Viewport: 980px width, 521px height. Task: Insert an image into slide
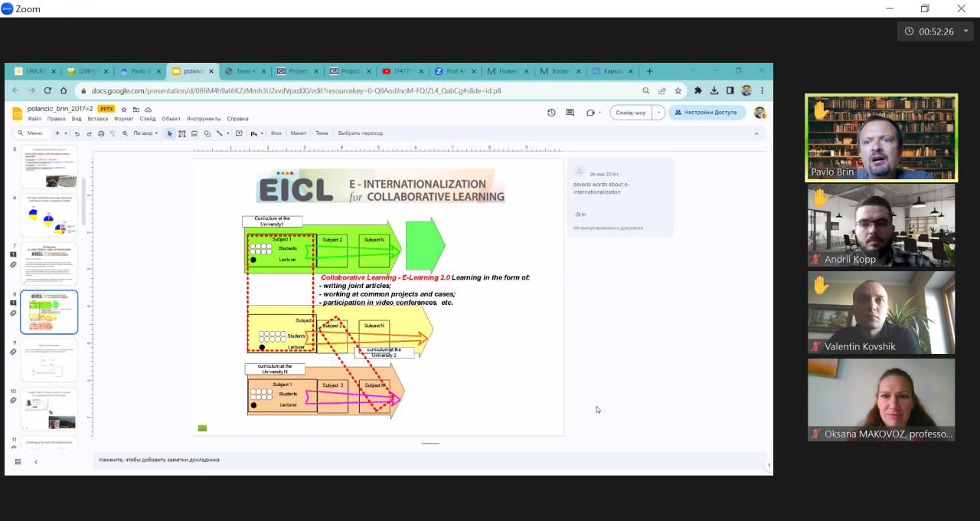click(x=194, y=133)
